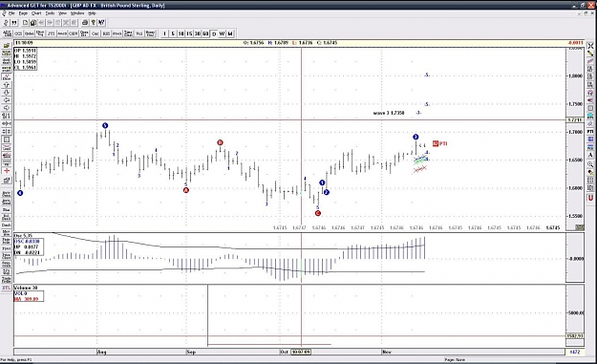Switch to 30-minute timeframe

(x=198, y=33)
